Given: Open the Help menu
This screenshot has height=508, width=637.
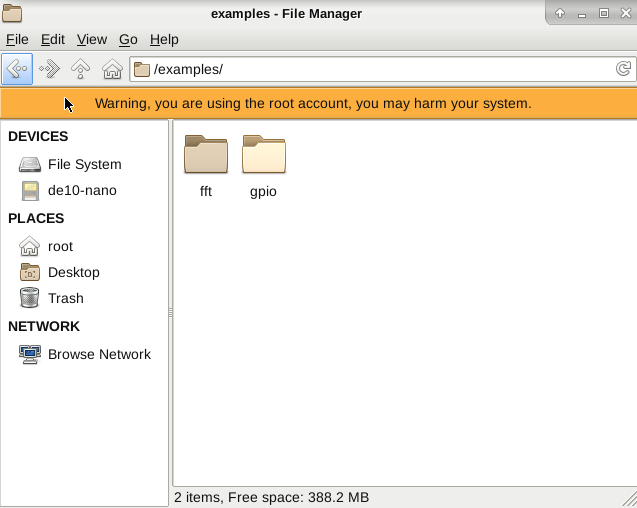Looking at the screenshot, I should pyautogui.click(x=164, y=39).
